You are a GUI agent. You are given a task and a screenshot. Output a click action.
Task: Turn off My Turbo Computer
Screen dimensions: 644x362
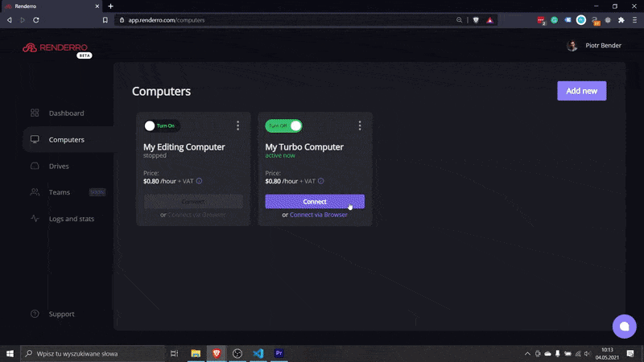coord(283,125)
